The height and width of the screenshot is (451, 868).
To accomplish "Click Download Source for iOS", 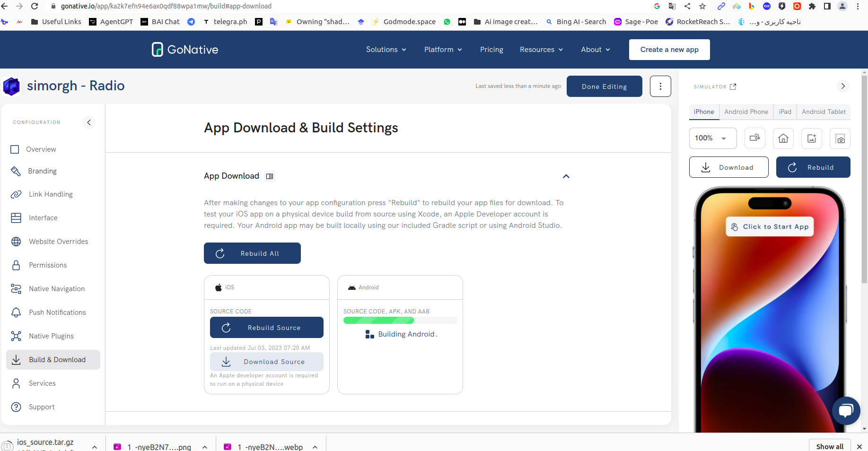I will [x=267, y=362].
